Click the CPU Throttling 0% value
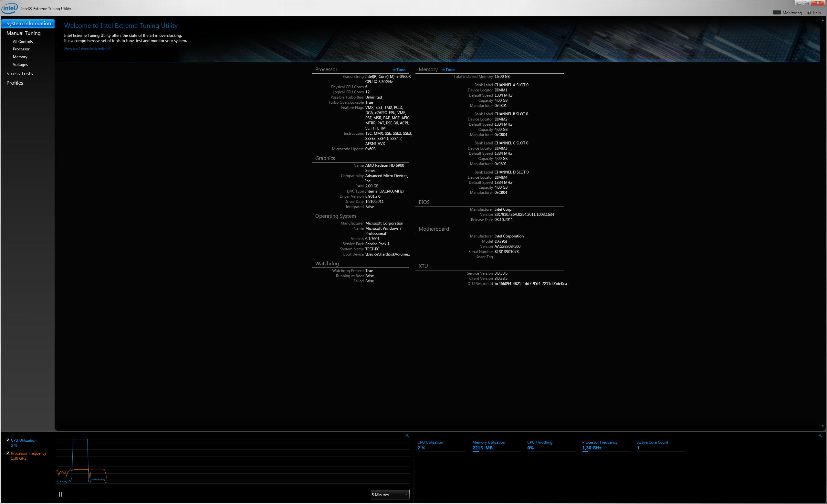This screenshot has width=827, height=504. click(x=530, y=448)
